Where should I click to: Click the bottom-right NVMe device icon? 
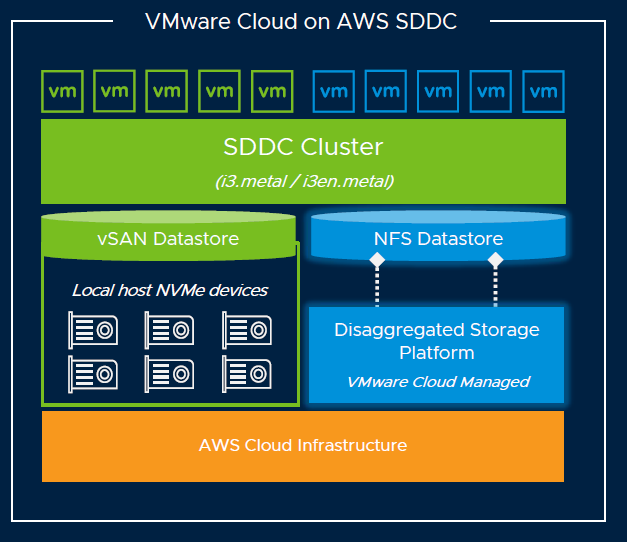click(x=247, y=374)
